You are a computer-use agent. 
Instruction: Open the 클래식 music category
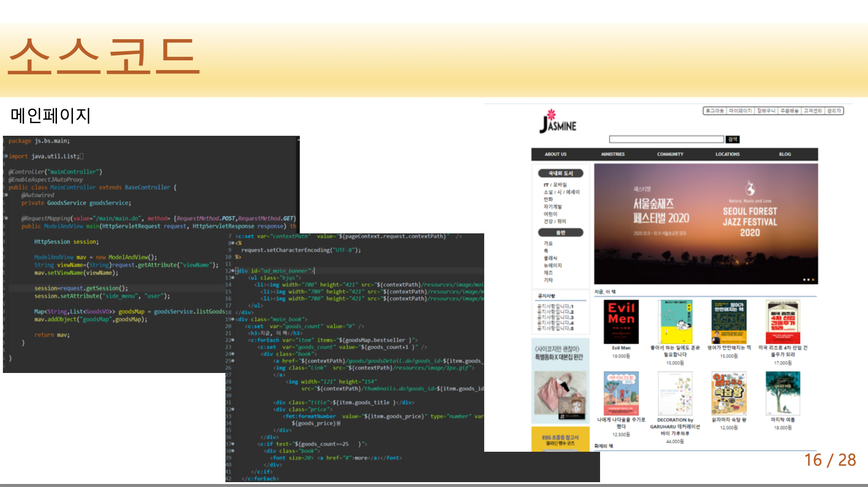click(x=550, y=258)
